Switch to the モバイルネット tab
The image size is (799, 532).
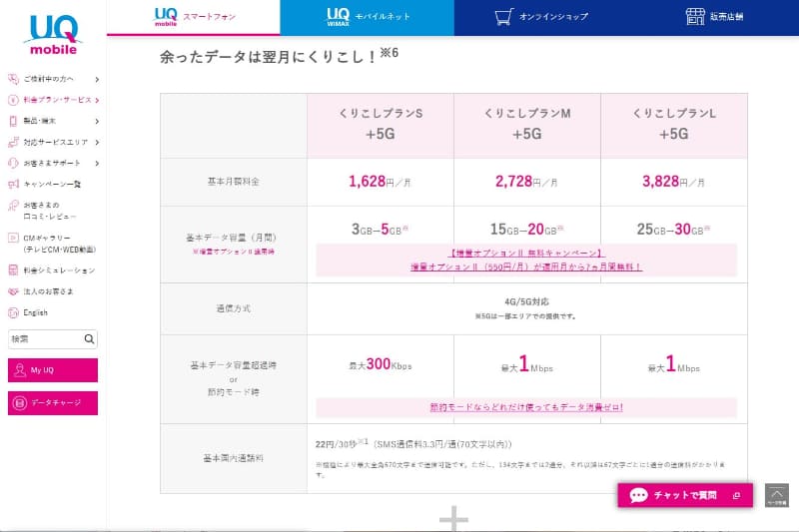[367, 17]
